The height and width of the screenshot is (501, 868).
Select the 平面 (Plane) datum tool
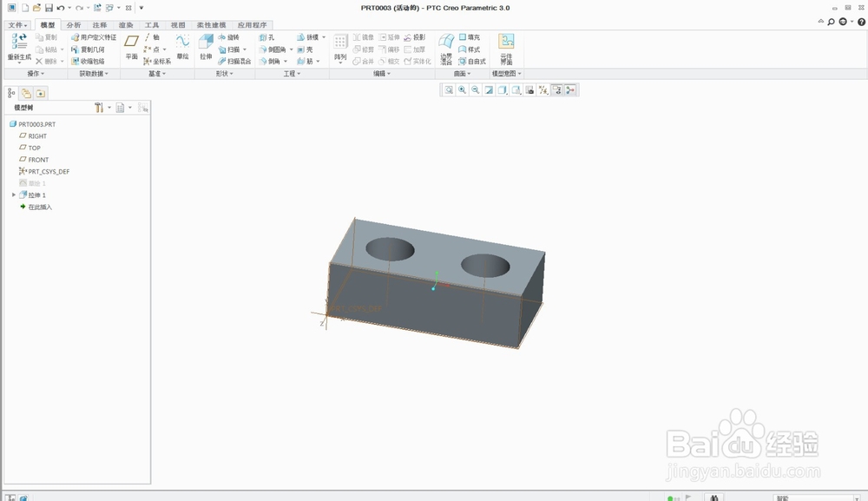[x=131, y=43]
